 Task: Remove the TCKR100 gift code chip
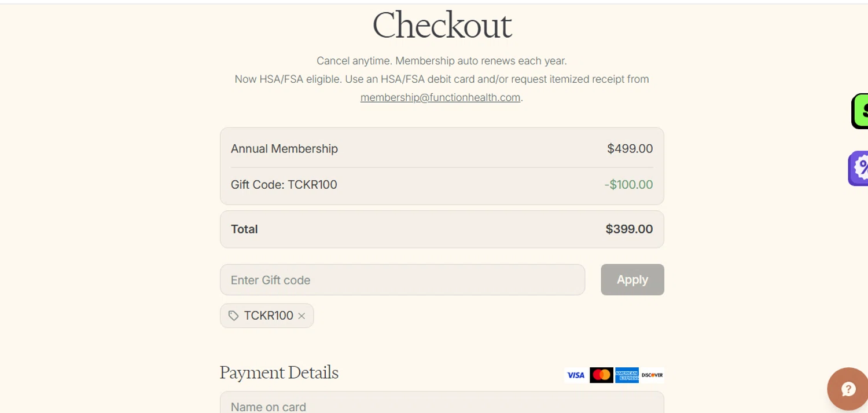pyautogui.click(x=301, y=316)
